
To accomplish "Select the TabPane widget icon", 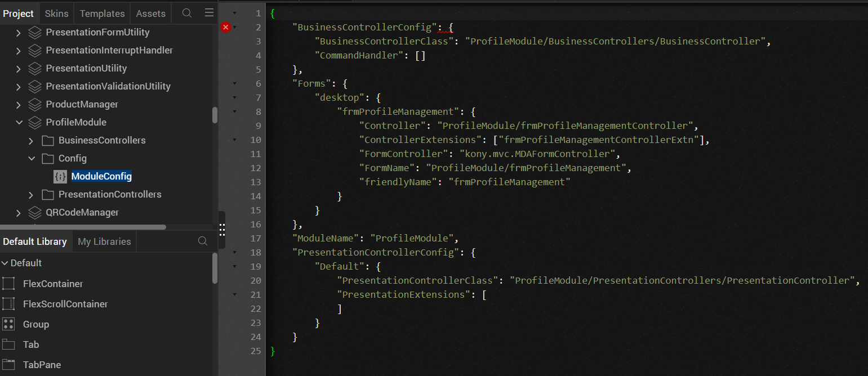I will click(8, 365).
